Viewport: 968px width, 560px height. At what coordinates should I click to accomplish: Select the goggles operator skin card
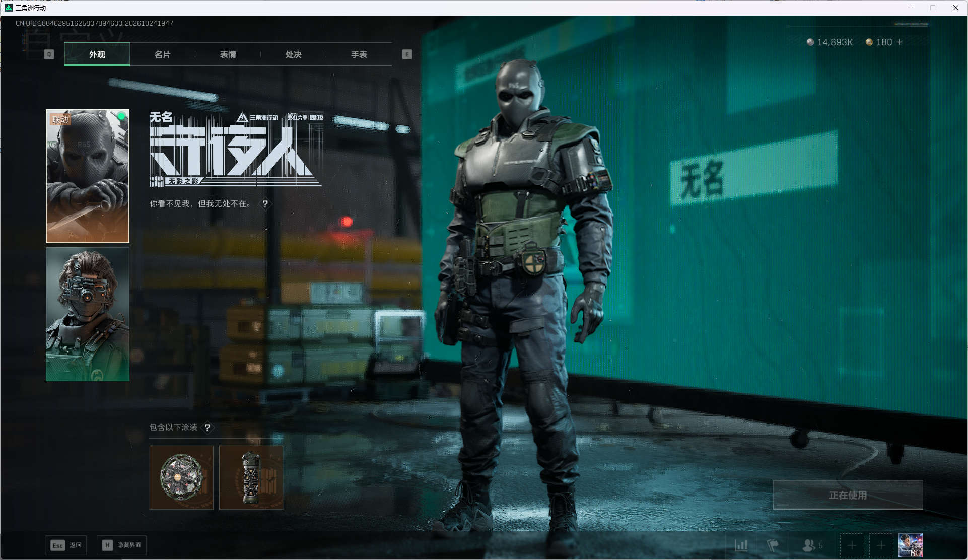[88, 314]
